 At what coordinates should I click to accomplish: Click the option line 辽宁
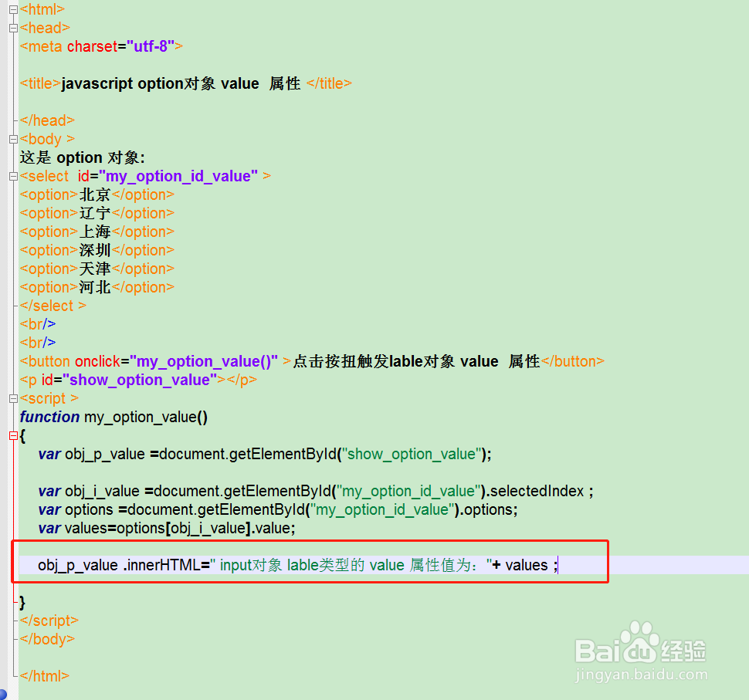pyautogui.click(x=97, y=214)
